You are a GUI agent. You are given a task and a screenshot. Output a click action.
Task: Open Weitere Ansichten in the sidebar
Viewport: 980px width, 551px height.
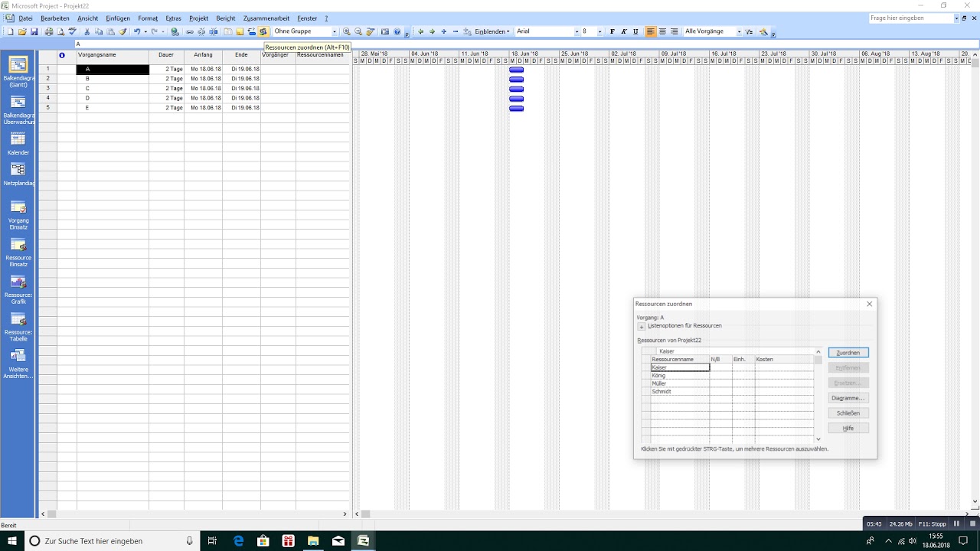18,364
